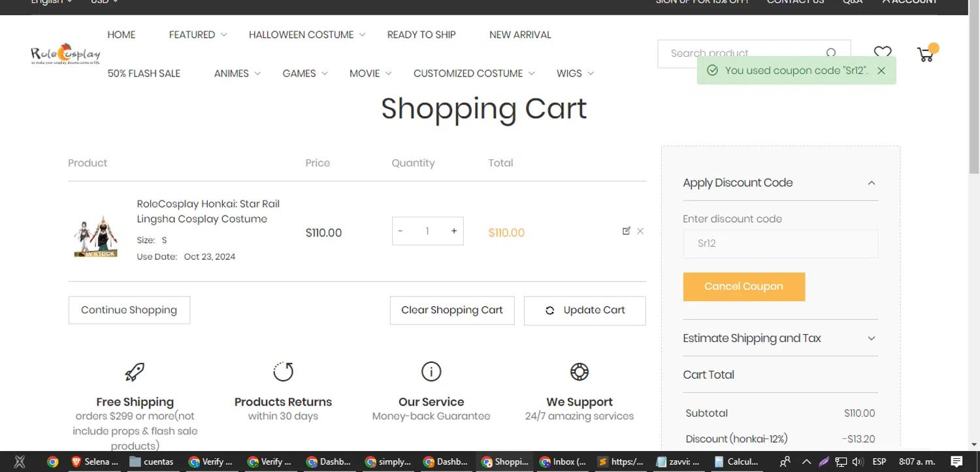
Task: Increase quantity with the plus button
Action: 454,231
